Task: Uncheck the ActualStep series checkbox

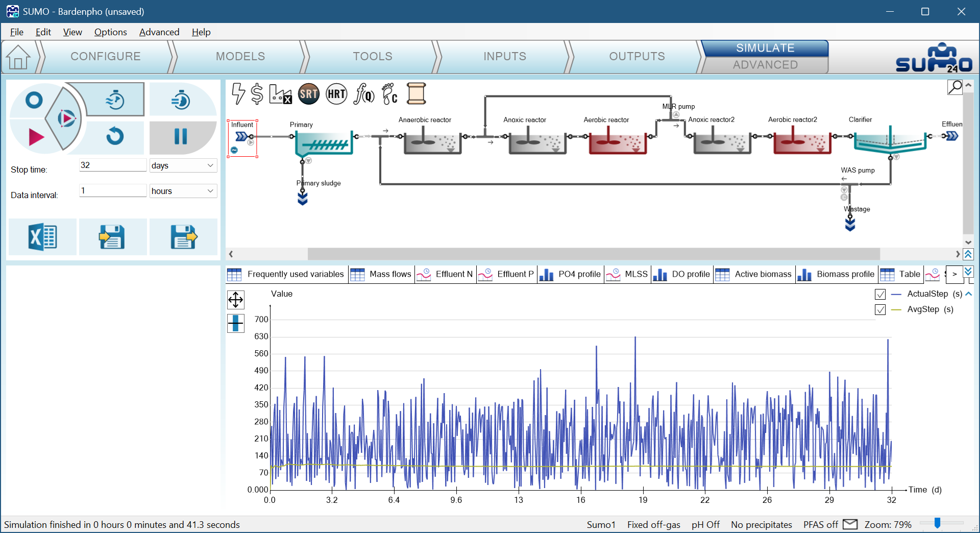Action: (x=880, y=294)
